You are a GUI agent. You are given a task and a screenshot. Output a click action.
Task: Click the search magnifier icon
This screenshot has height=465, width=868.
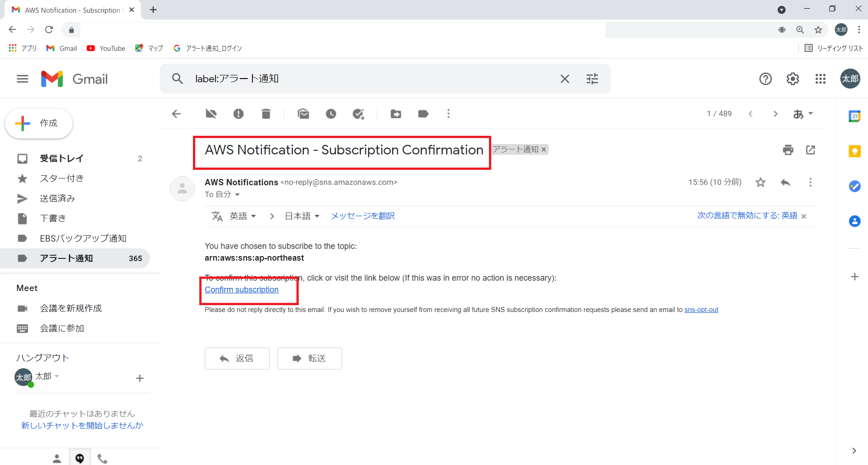click(x=177, y=79)
